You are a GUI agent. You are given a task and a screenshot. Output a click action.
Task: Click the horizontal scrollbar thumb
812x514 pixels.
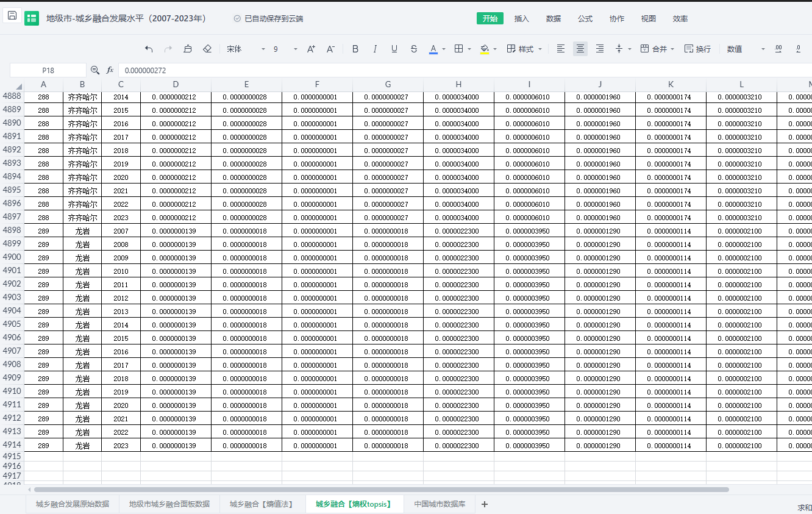click(382, 490)
